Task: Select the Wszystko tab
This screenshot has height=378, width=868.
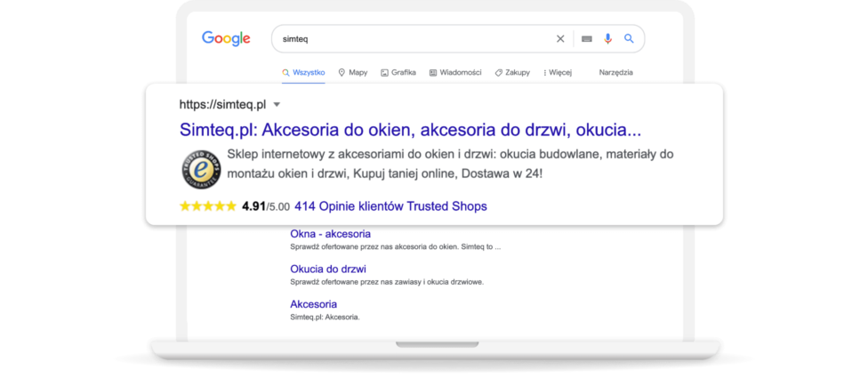Action: click(303, 73)
